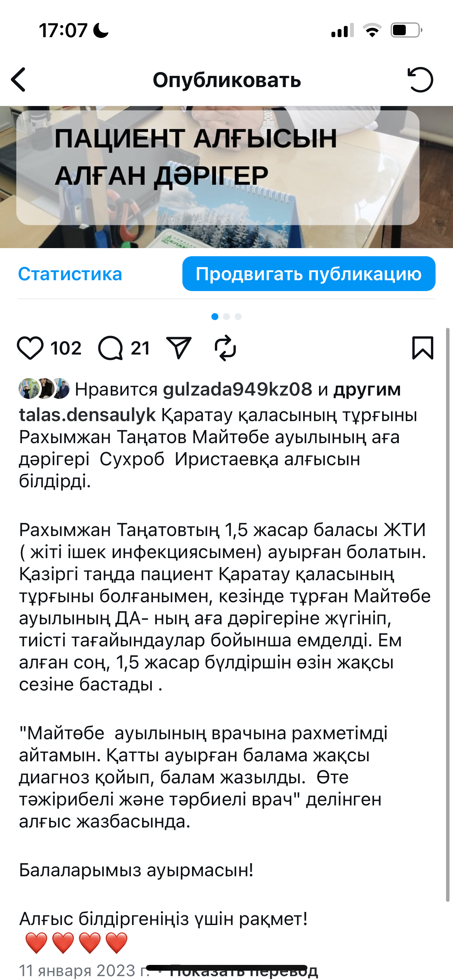Open comments via speech bubble icon
The height and width of the screenshot is (980, 453).
pyautogui.click(x=110, y=348)
